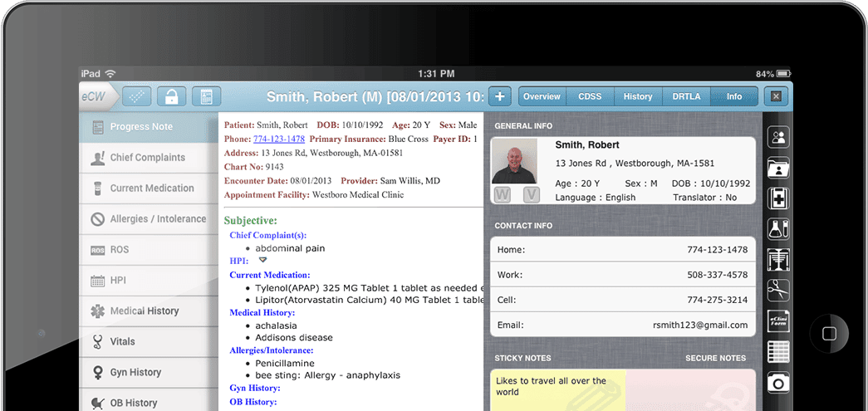Screen dimensions: 868x411
Task: Tap the HPI calendar icon in left menu
Action: [x=97, y=281]
